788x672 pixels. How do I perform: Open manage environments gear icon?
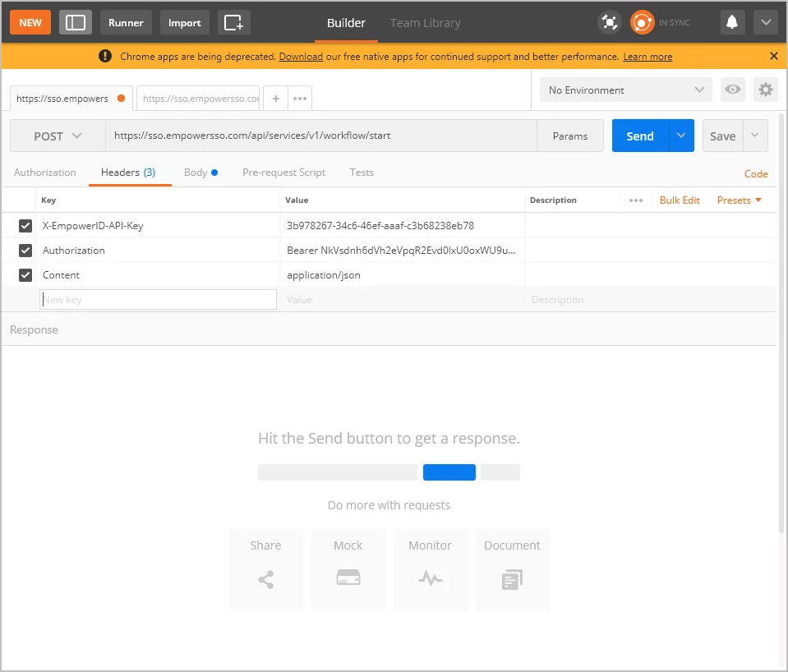(x=766, y=90)
